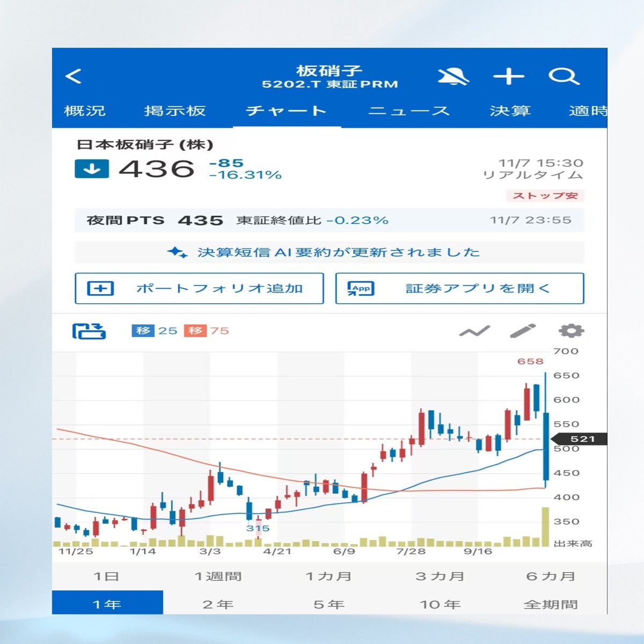644x644 pixels.
Task: Click the 315 low price label
Action: [258, 528]
